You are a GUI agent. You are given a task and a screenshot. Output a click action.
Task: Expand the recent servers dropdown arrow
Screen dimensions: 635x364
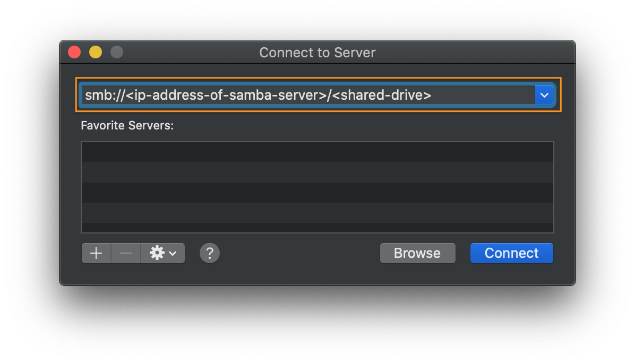click(x=544, y=95)
